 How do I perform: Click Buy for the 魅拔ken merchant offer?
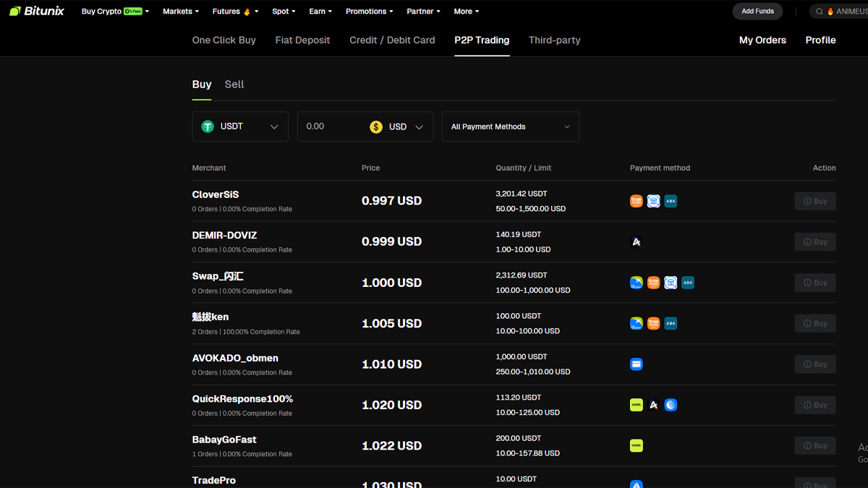(815, 323)
